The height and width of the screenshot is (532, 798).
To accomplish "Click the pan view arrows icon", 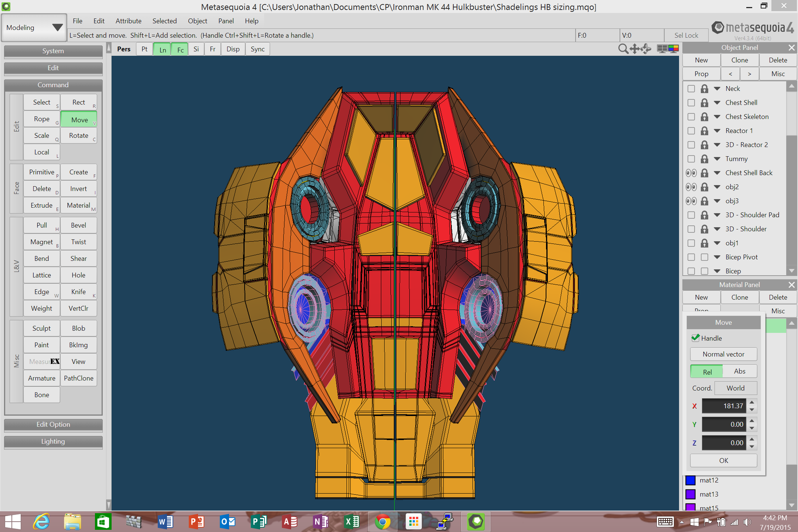I will pos(635,49).
